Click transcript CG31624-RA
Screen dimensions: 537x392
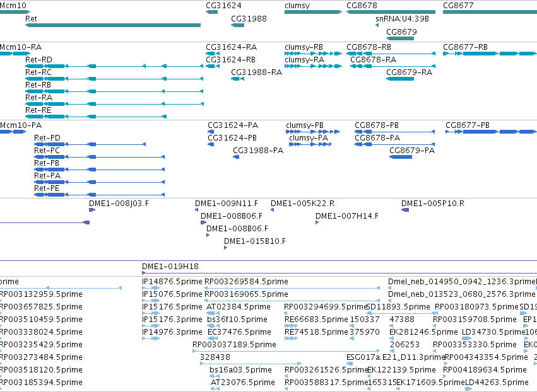coord(213,54)
